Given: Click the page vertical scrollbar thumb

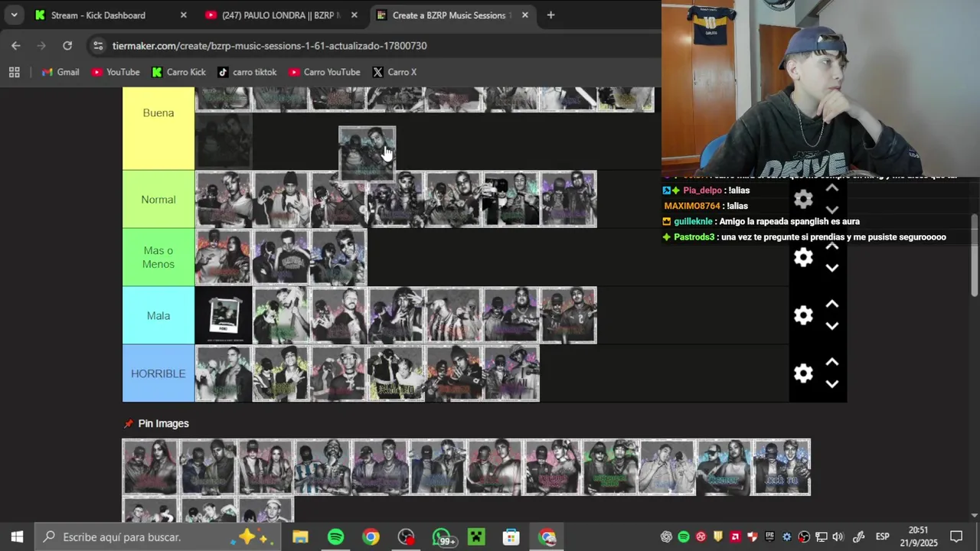Looking at the screenshot, I should point(974,254).
